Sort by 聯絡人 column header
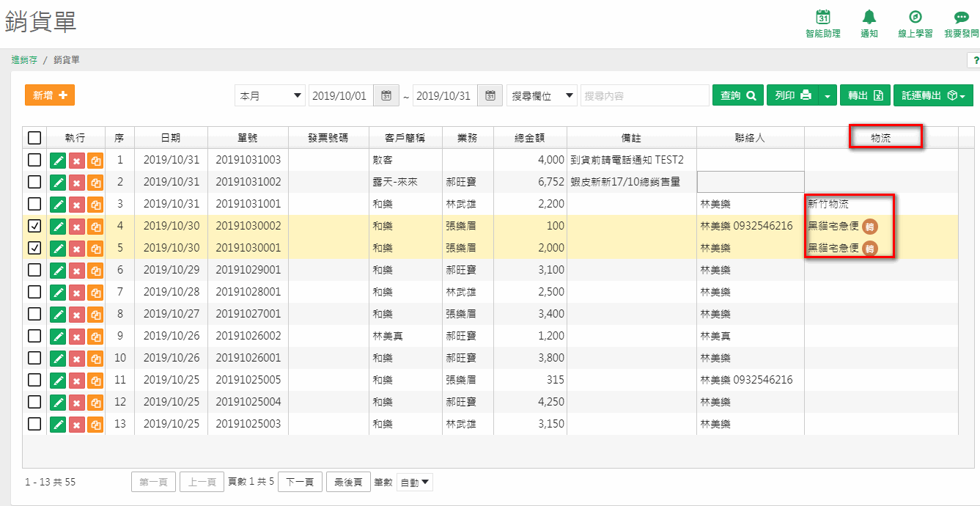This screenshot has height=506, width=980. coord(750,137)
